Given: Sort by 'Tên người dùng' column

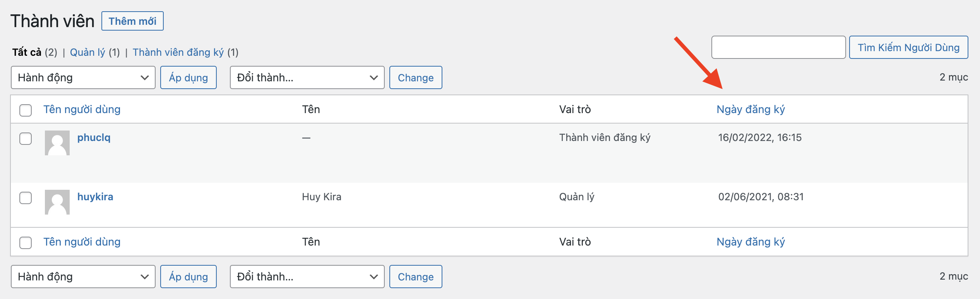Looking at the screenshot, I should pyautogui.click(x=82, y=109).
